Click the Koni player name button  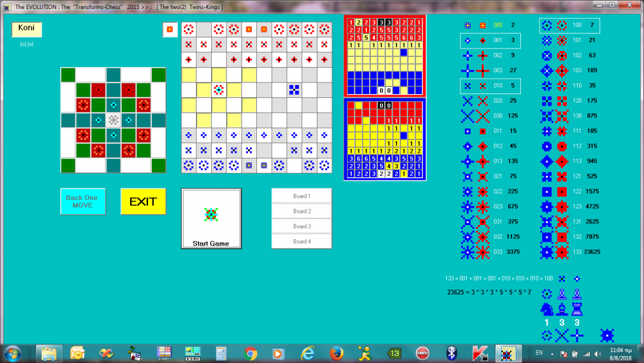pyautogui.click(x=26, y=29)
